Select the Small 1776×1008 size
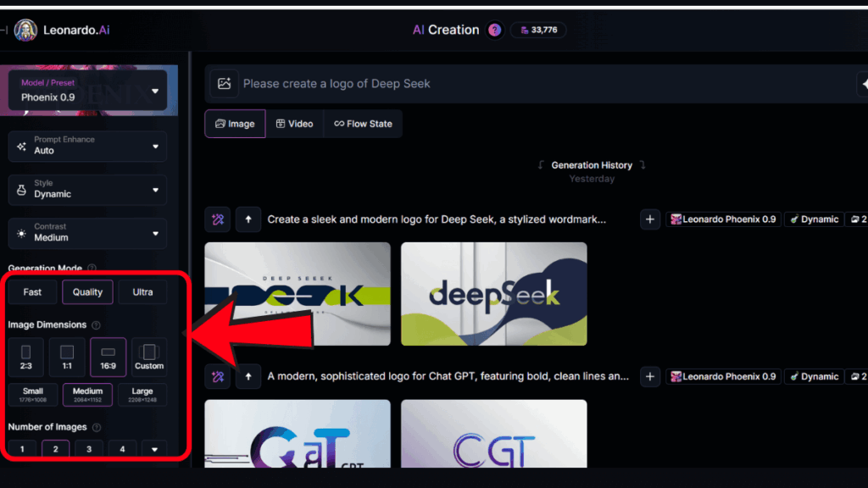This screenshot has width=868, height=488. pos(33,395)
